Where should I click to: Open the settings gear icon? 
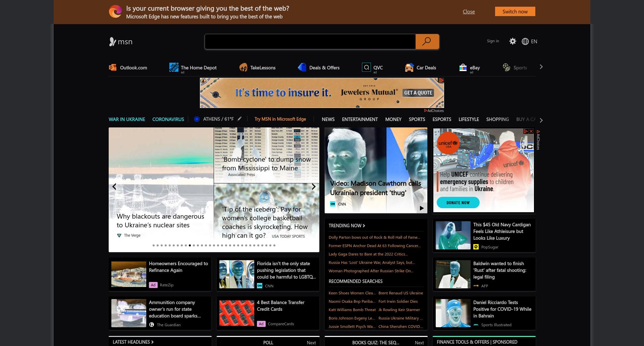pos(513,41)
